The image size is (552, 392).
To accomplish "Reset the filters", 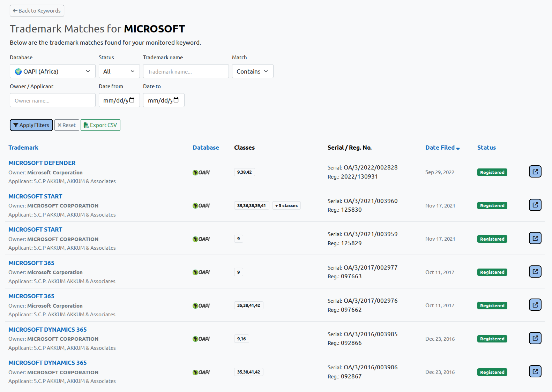I will click(x=67, y=125).
